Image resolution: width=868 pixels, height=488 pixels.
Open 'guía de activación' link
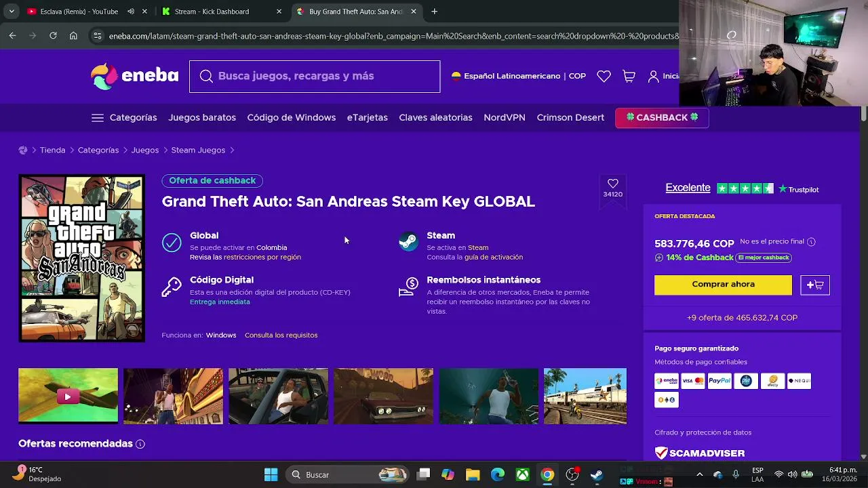[494, 258]
